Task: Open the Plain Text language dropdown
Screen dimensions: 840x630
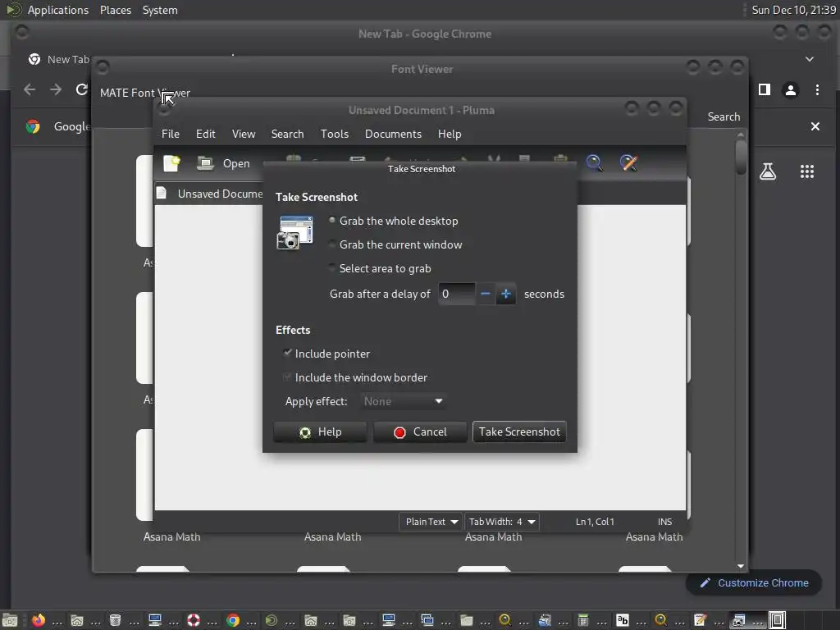Action: click(431, 522)
